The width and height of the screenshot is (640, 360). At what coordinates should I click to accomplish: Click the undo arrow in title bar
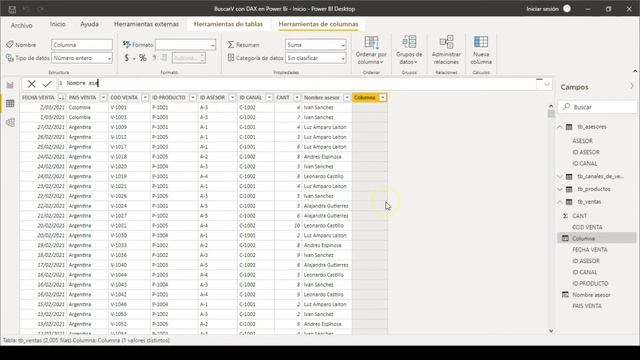pyautogui.click(x=26, y=9)
